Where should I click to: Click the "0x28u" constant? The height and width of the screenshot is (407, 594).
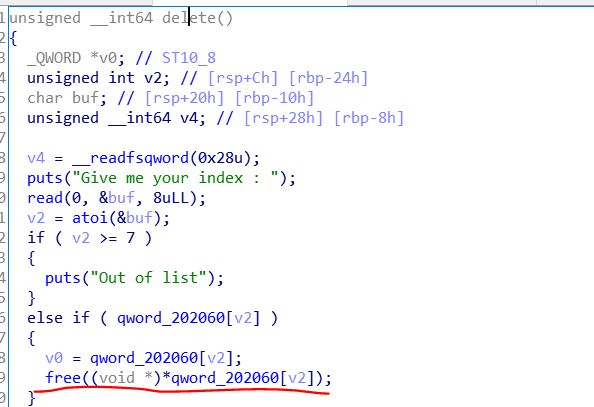click(220, 158)
